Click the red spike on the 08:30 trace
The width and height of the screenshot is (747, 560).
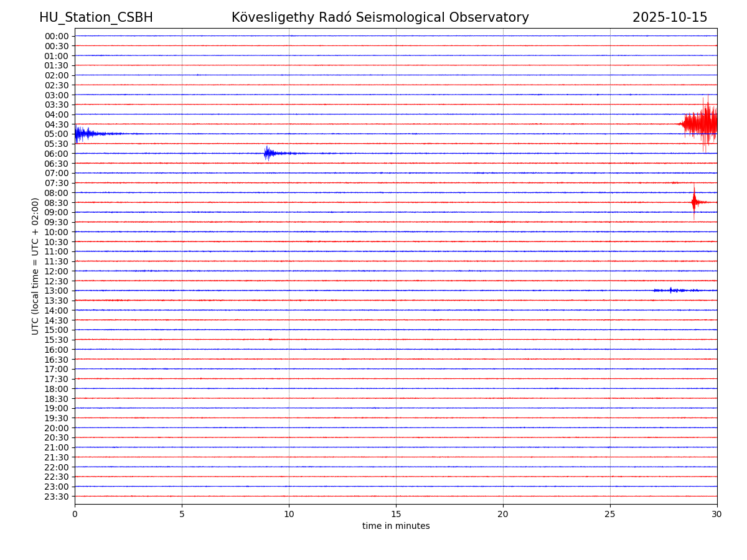pos(694,202)
